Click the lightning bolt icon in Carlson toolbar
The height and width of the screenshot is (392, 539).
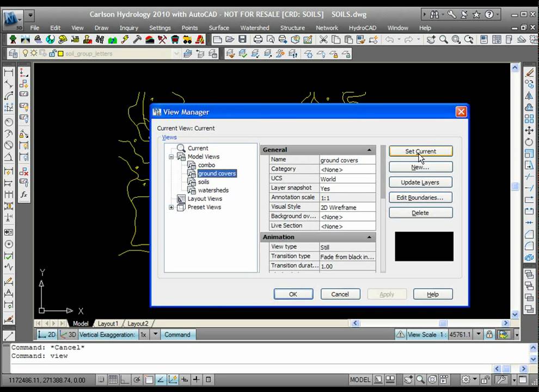click(x=125, y=40)
